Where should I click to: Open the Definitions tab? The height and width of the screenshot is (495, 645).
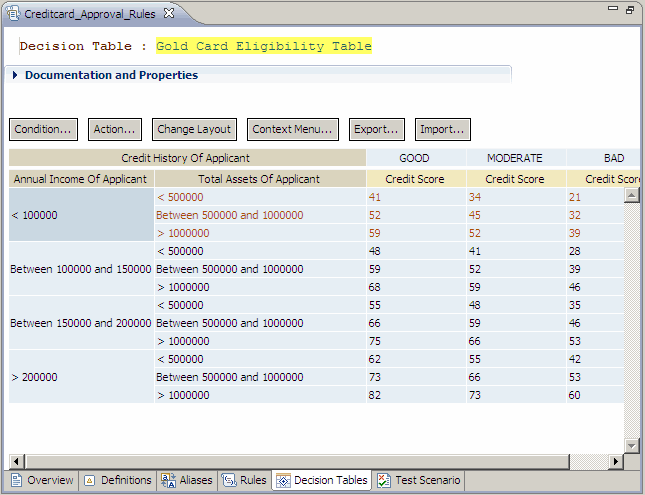click(117, 480)
